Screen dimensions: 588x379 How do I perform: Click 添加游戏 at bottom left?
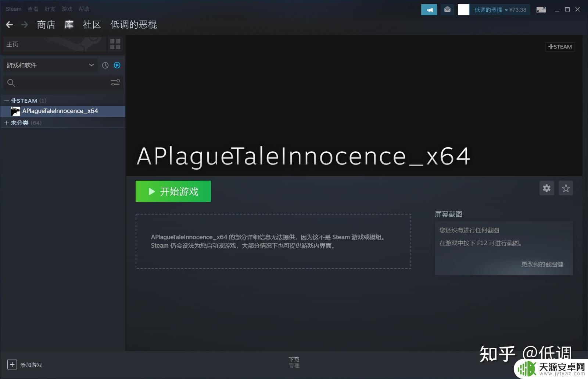point(25,365)
